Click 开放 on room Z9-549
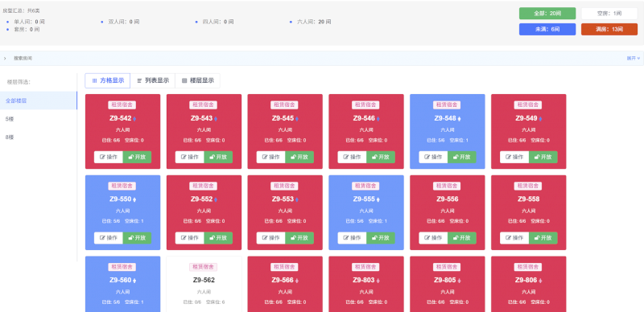The width and height of the screenshot is (644, 312). [x=543, y=157]
